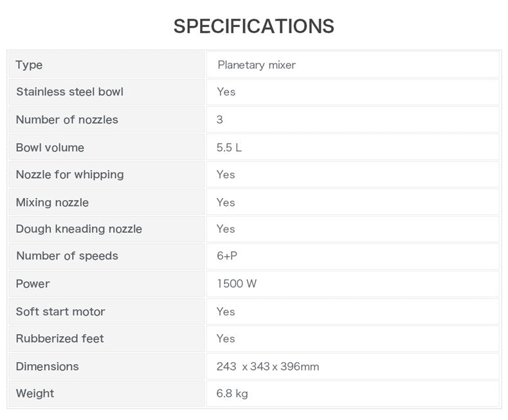Click the Nozzle for whipping label
Image resolution: width=508 pixels, height=420 pixels.
(x=69, y=175)
